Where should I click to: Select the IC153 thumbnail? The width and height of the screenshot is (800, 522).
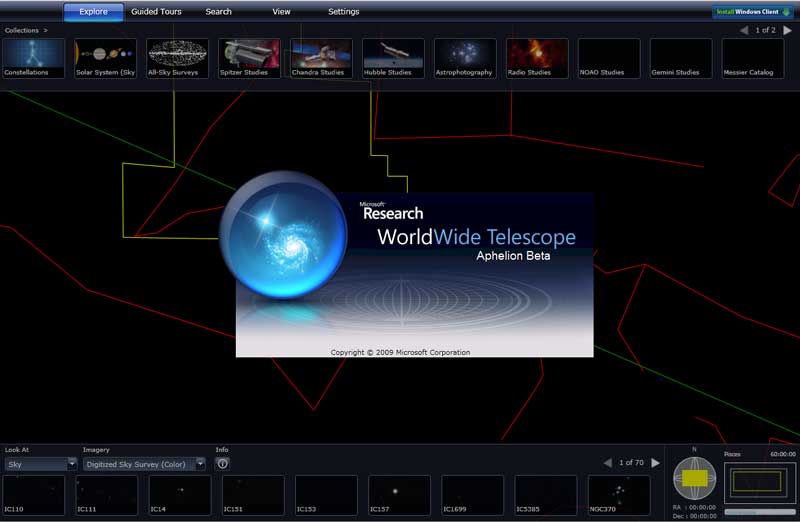click(326, 495)
